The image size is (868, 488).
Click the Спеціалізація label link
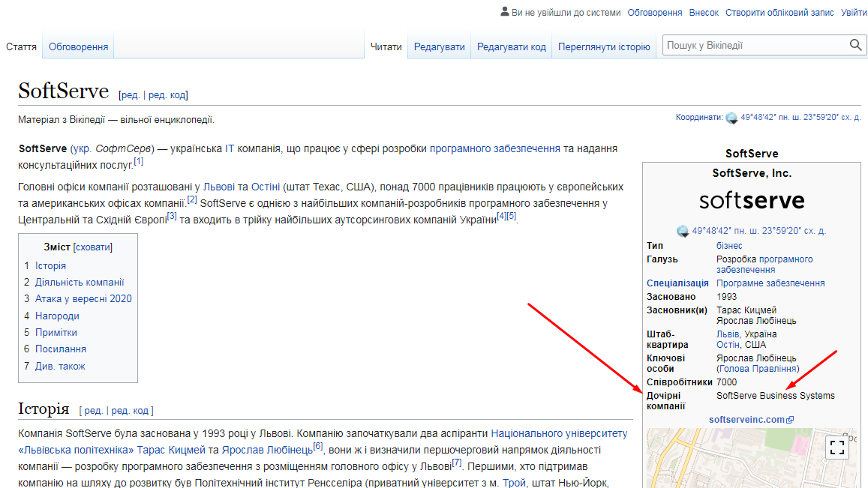677,284
